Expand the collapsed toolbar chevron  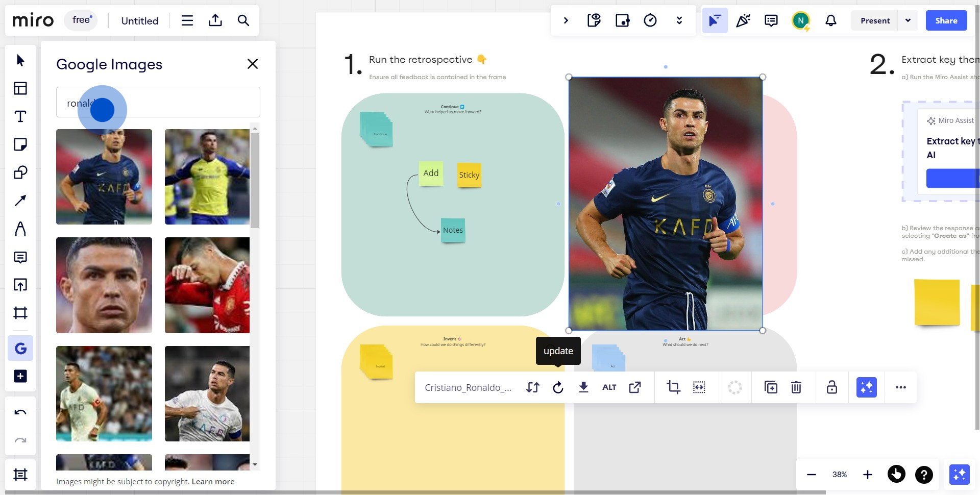coord(566,20)
